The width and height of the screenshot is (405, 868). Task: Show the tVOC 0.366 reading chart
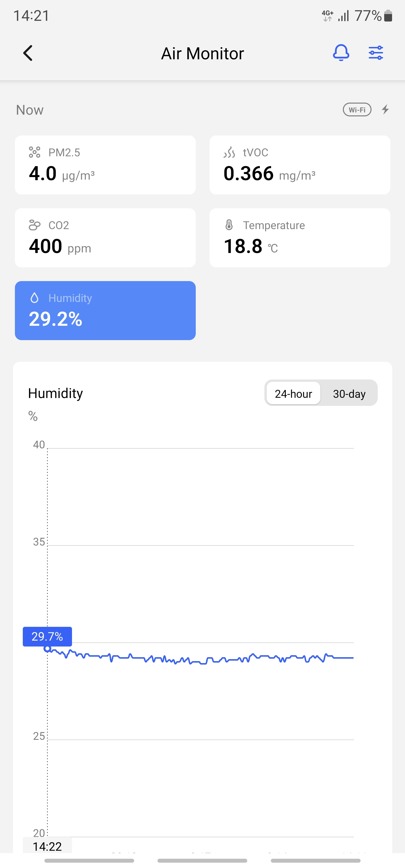[300, 165]
